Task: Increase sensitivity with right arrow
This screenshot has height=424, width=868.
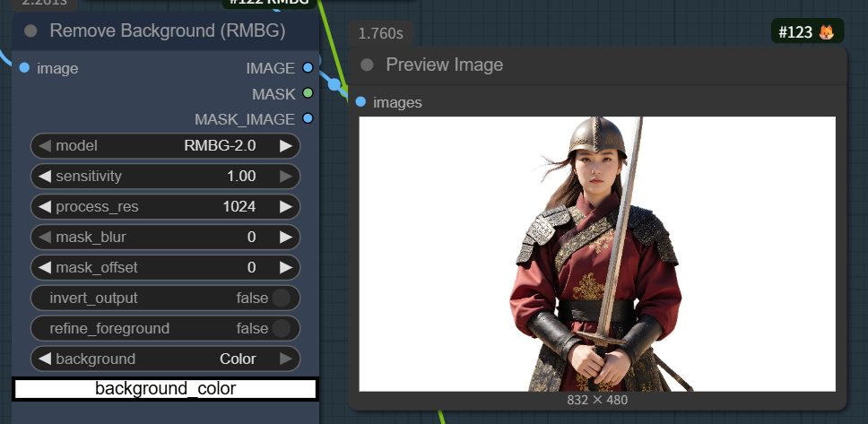Action: coord(286,176)
